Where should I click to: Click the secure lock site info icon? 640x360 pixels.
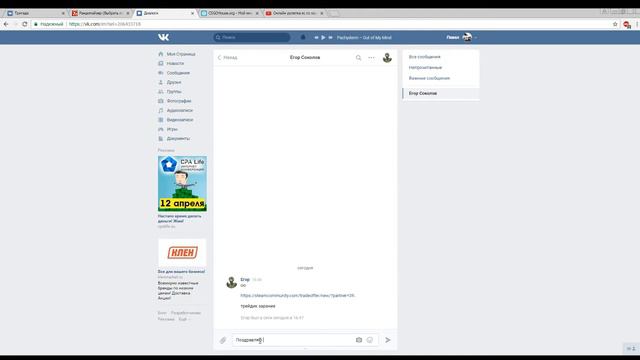tap(36, 24)
